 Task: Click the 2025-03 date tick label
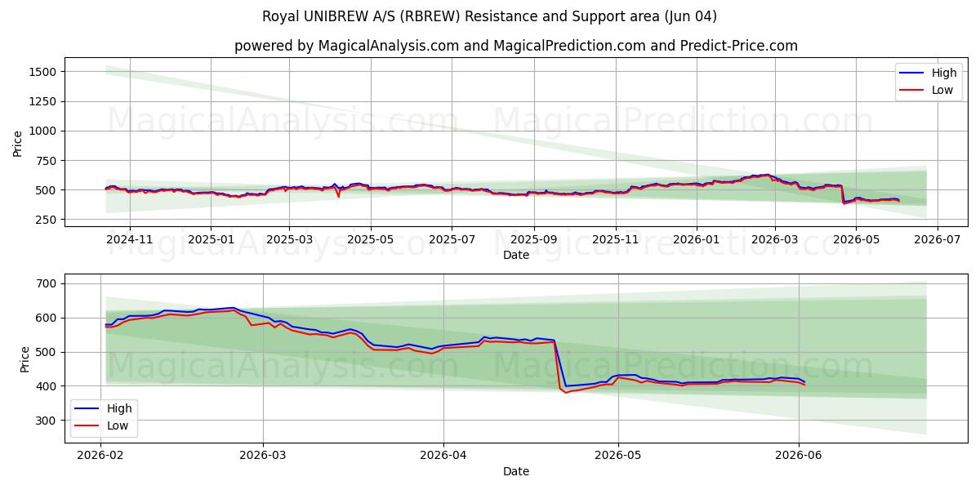289,240
